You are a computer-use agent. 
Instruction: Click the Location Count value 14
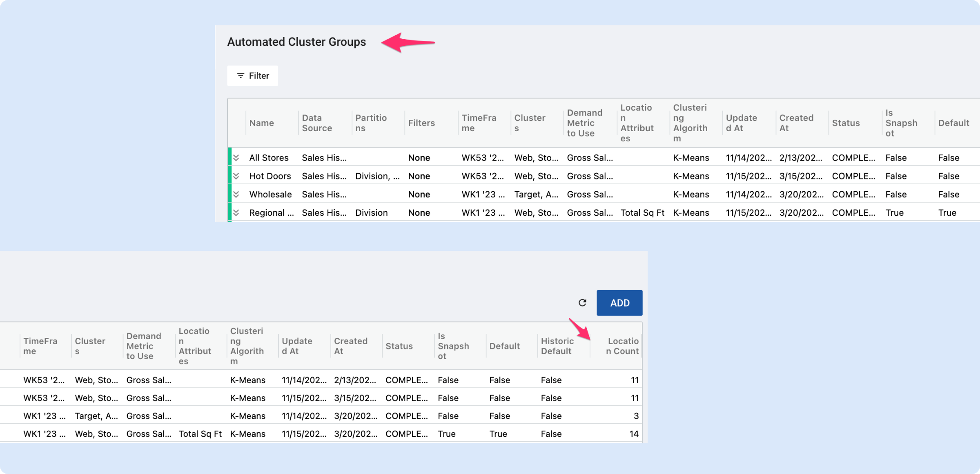633,434
